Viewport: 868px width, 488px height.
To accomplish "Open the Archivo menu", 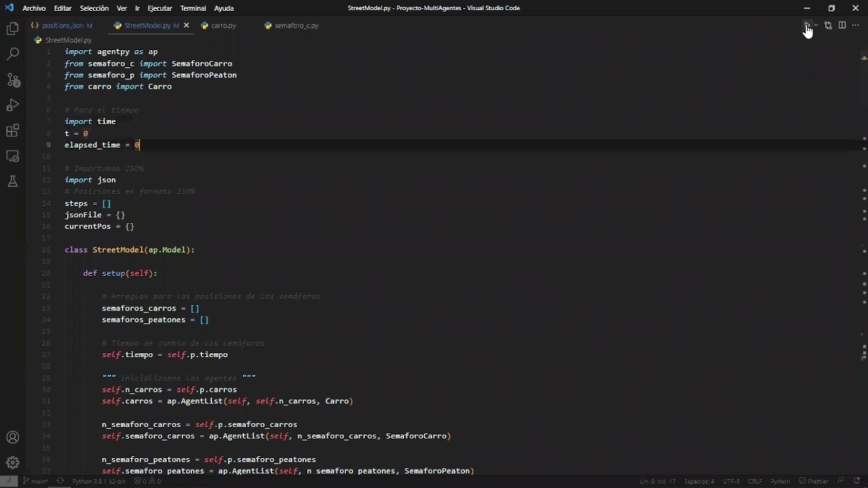I will (x=34, y=8).
